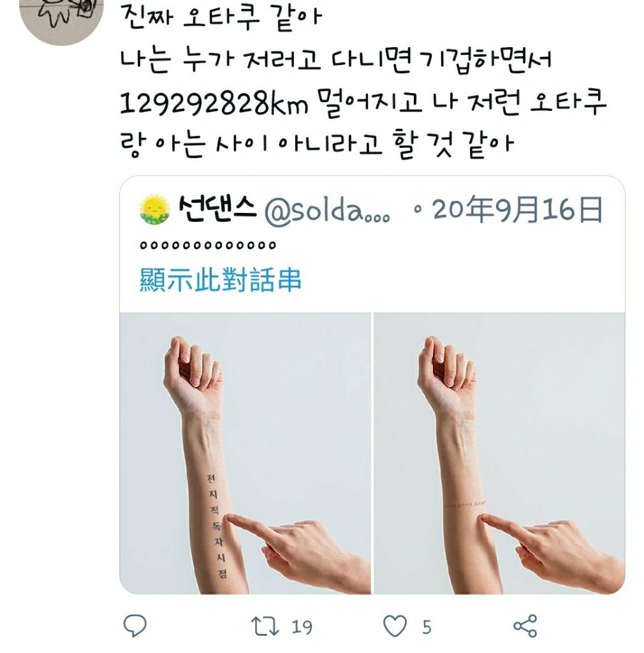644x653 pixels.
Task: Open the left arm tattoo photo
Action: click(x=245, y=453)
